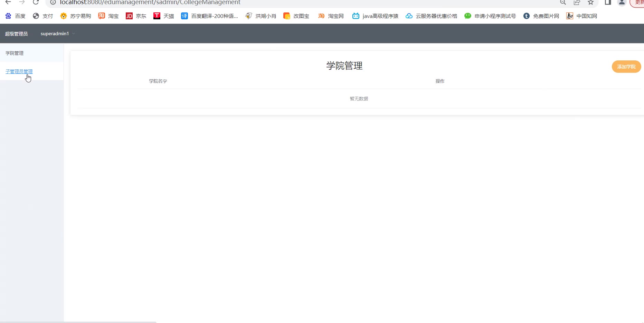Viewport: 644px width, 323px height.
Task: Open the browser side panel icon
Action: tap(608, 2)
